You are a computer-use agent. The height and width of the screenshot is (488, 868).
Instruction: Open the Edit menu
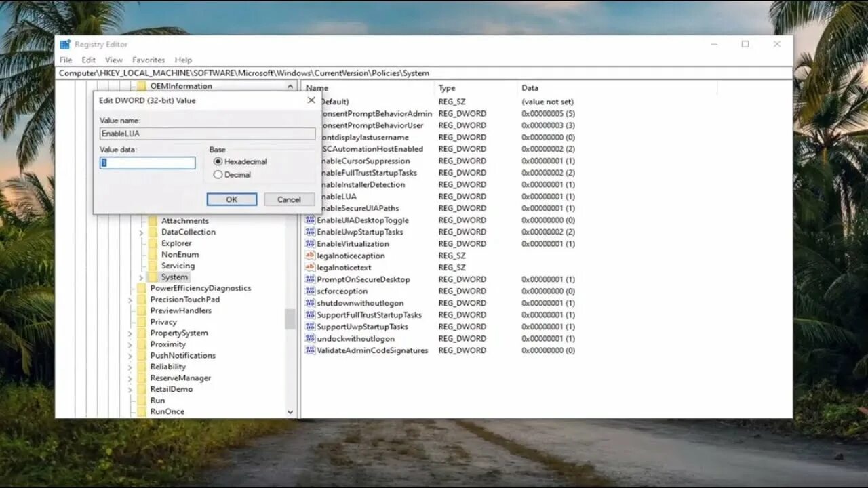[89, 60]
